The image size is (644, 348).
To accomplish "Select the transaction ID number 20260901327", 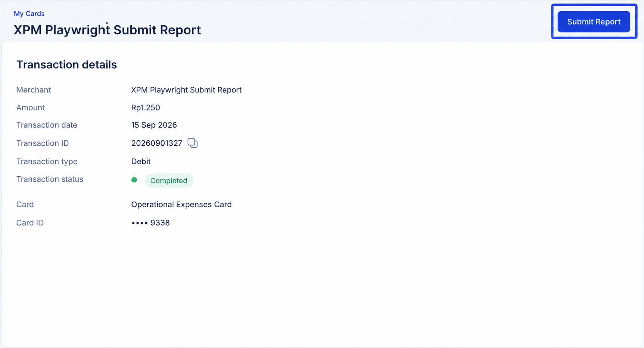I will coord(157,143).
